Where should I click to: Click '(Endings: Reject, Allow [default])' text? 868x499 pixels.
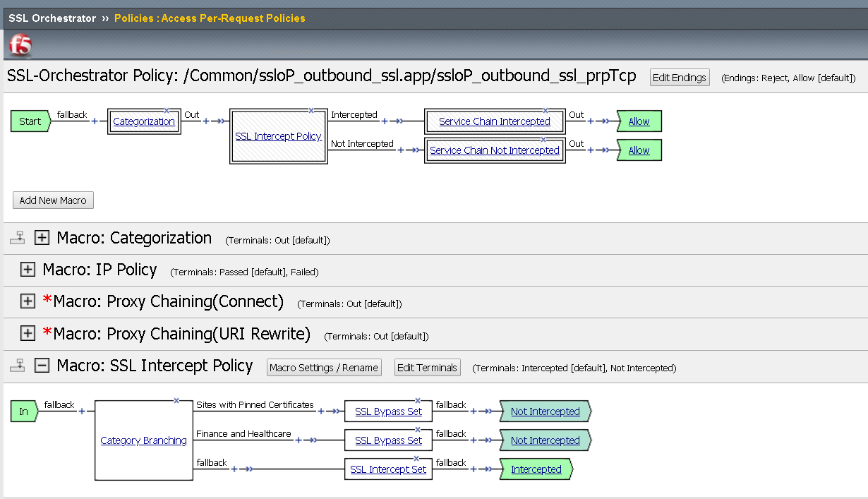[x=788, y=78]
